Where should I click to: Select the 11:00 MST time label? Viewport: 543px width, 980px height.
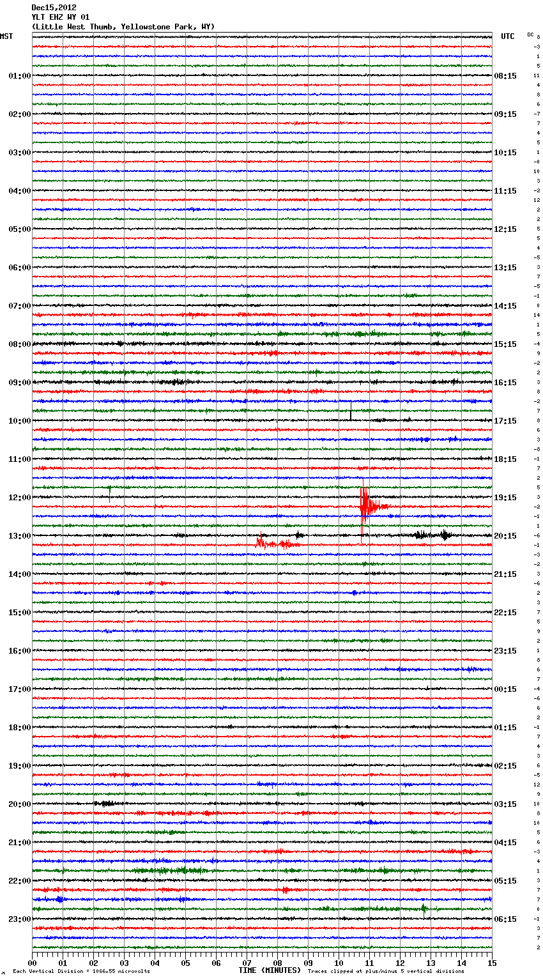20,459
